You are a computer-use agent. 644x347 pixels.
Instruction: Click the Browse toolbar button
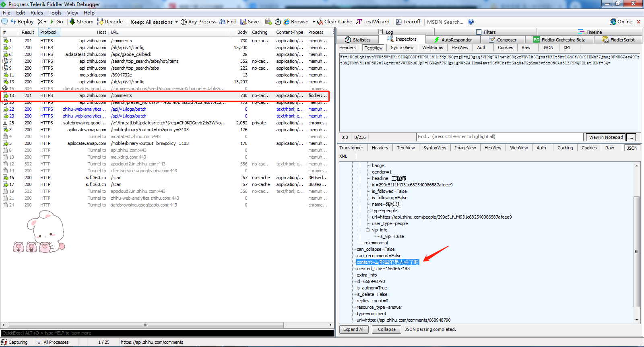tap(296, 22)
